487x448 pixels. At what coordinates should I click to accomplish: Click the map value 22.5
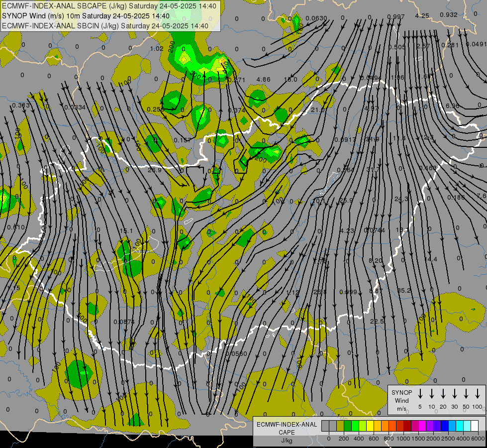[x=377, y=321]
